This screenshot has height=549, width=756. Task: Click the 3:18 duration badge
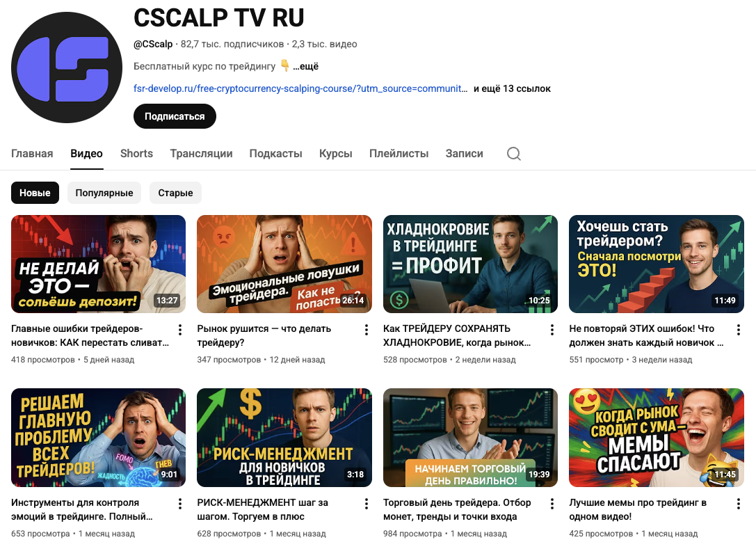[x=355, y=475]
